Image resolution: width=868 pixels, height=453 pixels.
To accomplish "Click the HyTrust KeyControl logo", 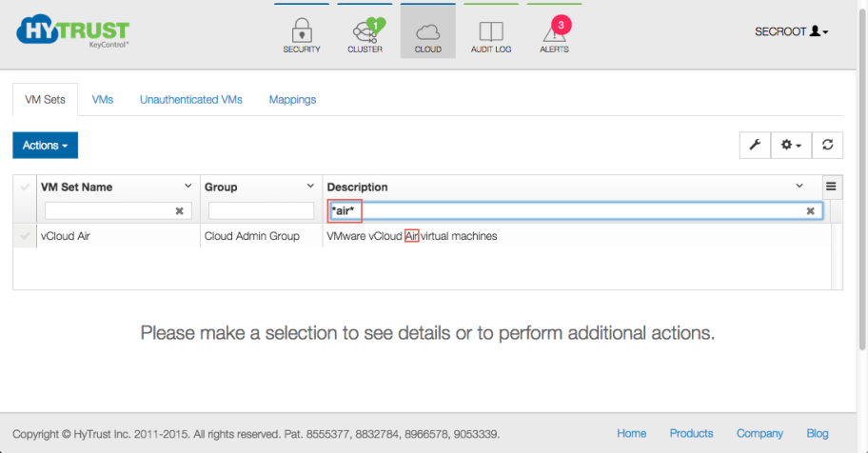I will point(72,30).
